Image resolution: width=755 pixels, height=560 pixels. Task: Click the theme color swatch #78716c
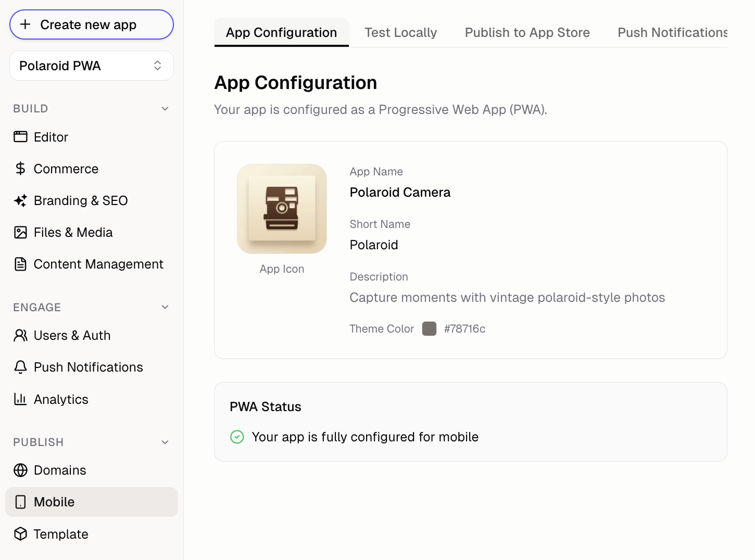(x=429, y=328)
